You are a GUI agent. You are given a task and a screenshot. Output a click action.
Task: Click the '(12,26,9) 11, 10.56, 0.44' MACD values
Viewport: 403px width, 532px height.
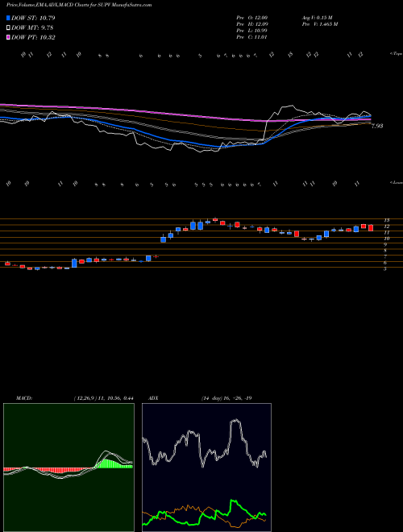pos(103,398)
